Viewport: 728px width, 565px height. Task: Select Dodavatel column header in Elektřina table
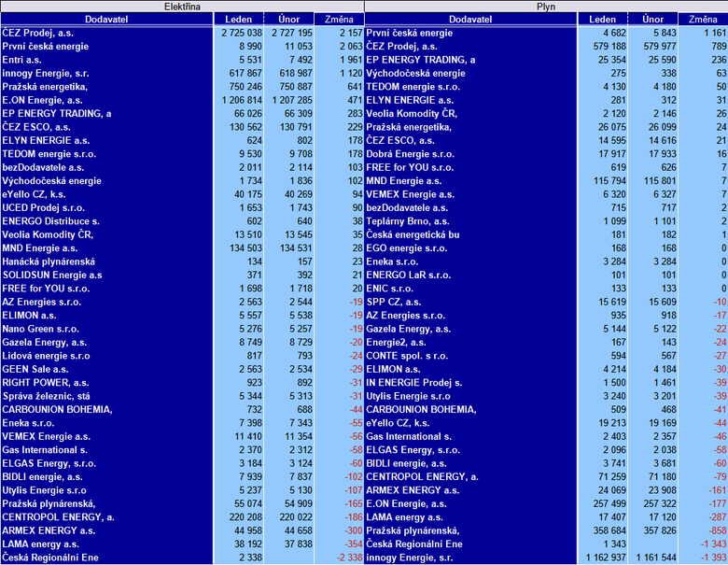tap(106, 19)
